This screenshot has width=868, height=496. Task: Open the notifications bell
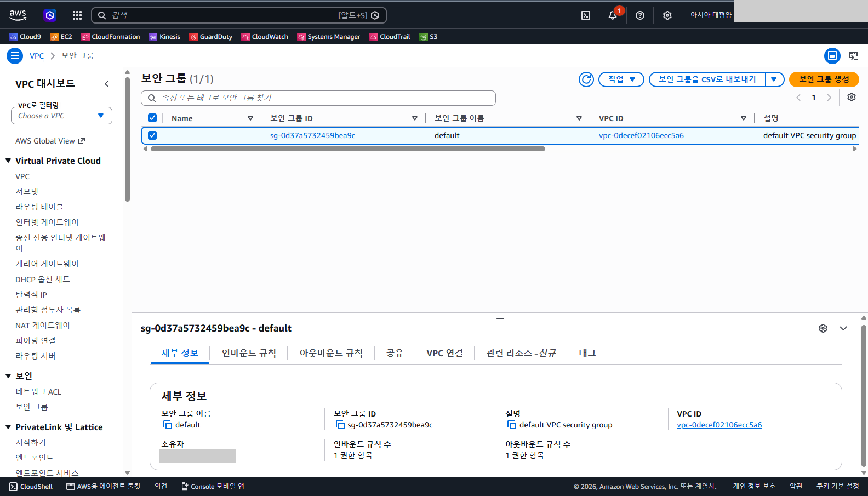tap(613, 15)
